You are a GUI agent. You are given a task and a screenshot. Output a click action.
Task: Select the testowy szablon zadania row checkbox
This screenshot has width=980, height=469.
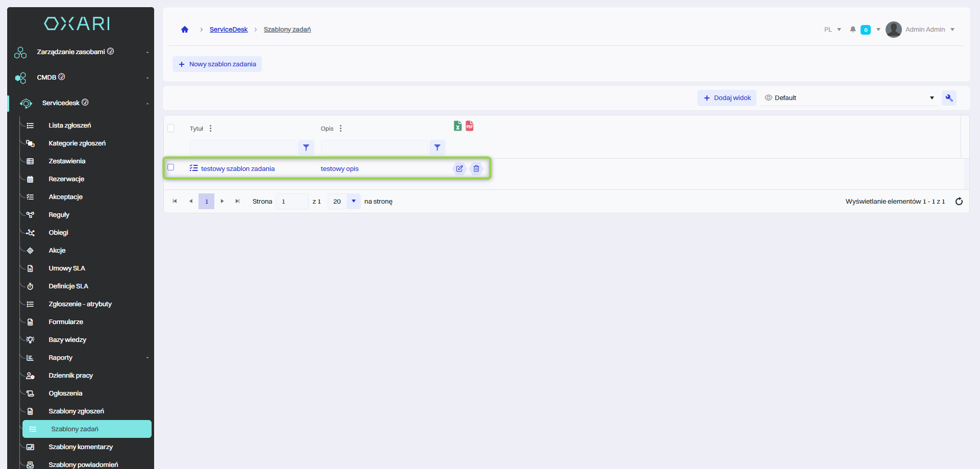click(x=171, y=167)
